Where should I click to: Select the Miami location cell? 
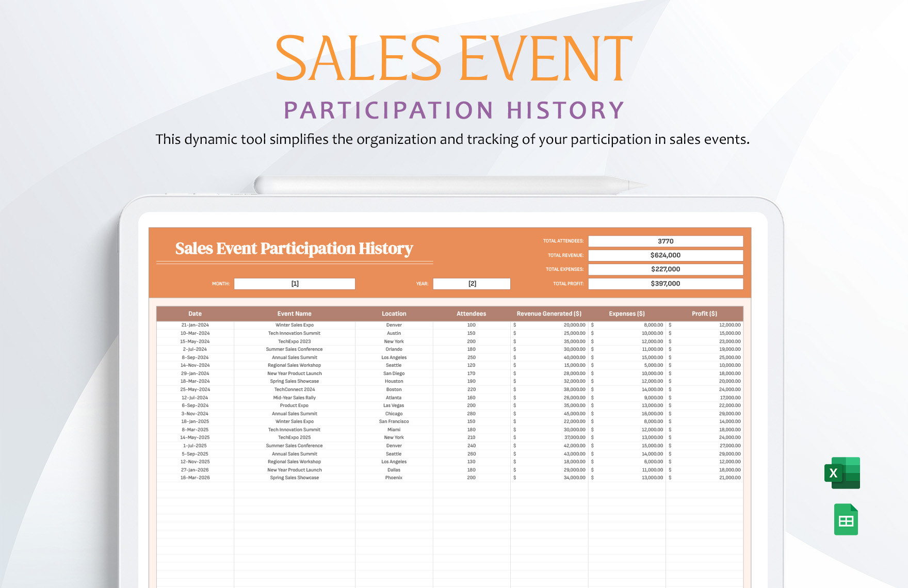pyautogui.click(x=394, y=430)
